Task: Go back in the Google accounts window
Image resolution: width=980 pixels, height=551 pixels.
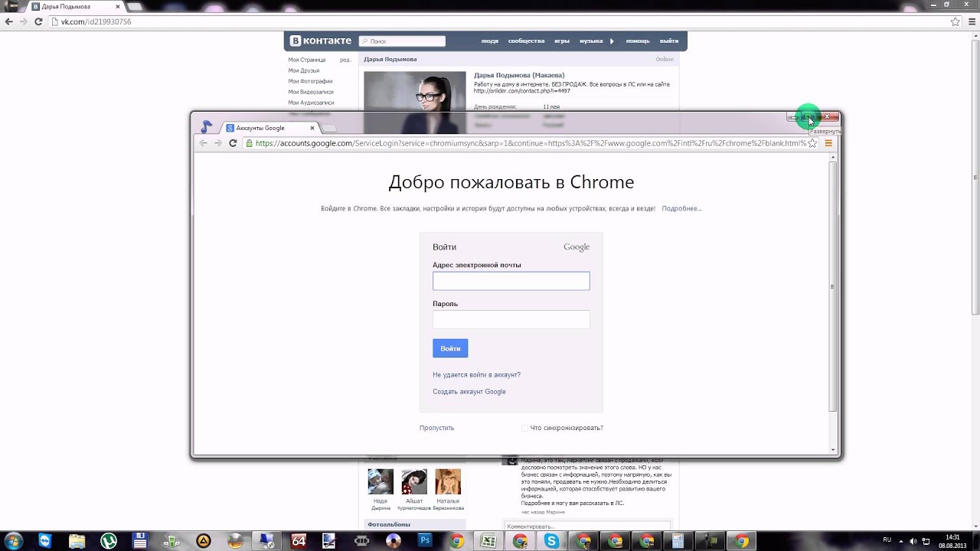Action: (204, 143)
